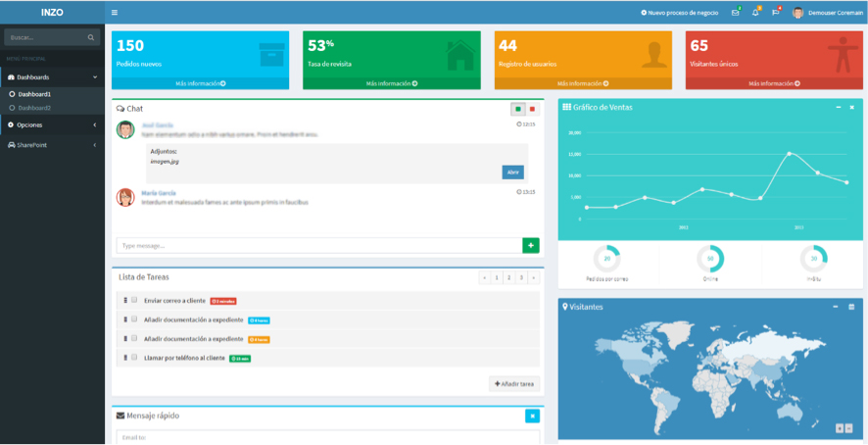Go to previous page of task list

tap(485, 277)
